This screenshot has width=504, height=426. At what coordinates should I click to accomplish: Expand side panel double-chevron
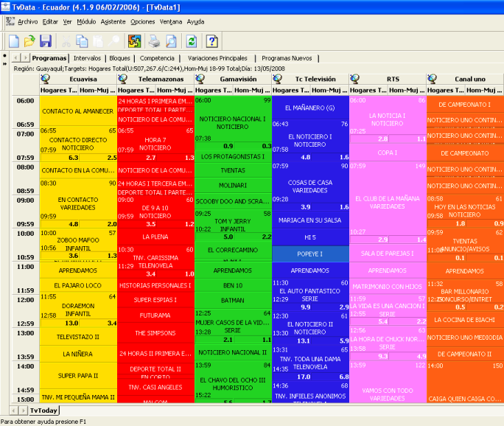(x=4, y=64)
